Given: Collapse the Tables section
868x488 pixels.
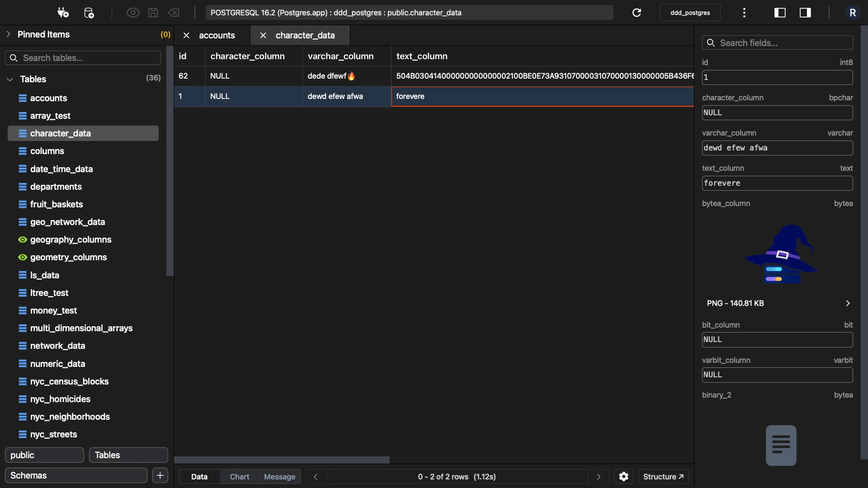Looking at the screenshot, I should coord(10,79).
